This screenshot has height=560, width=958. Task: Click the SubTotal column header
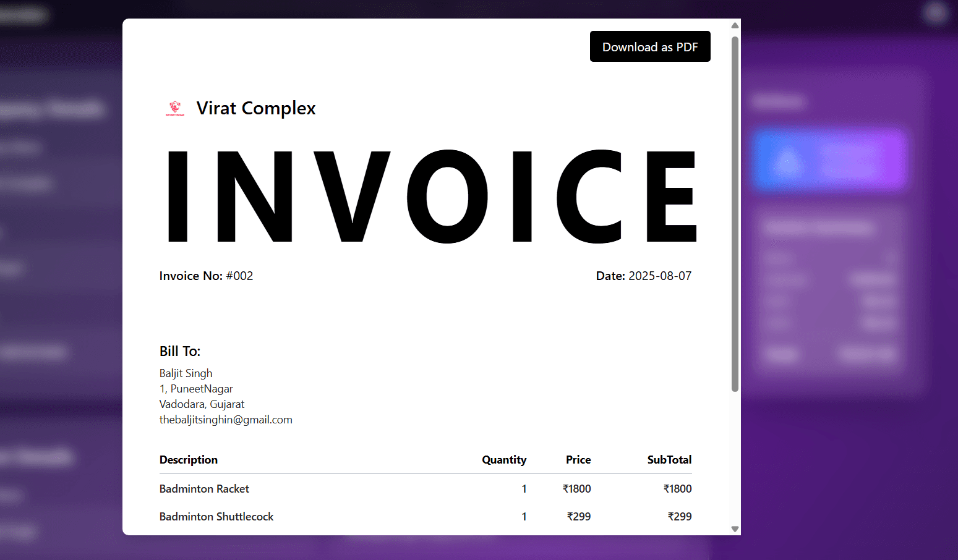[669, 460]
